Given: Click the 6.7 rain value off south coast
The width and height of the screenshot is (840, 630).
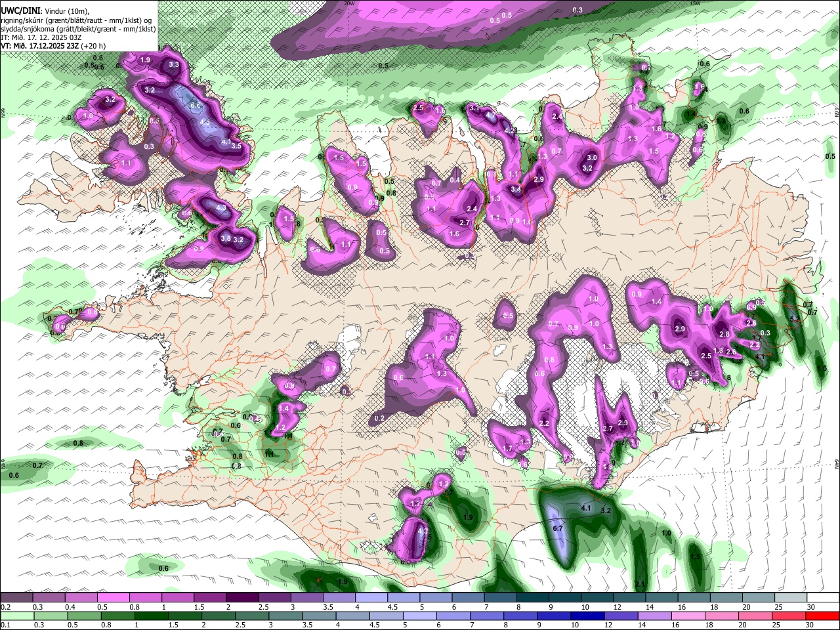Looking at the screenshot, I should pyautogui.click(x=558, y=528).
